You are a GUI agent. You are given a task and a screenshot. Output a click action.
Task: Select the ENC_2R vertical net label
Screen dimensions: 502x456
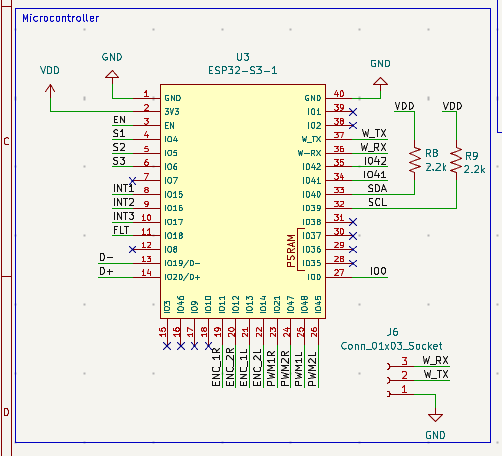pyautogui.click(x=230, y=367)
